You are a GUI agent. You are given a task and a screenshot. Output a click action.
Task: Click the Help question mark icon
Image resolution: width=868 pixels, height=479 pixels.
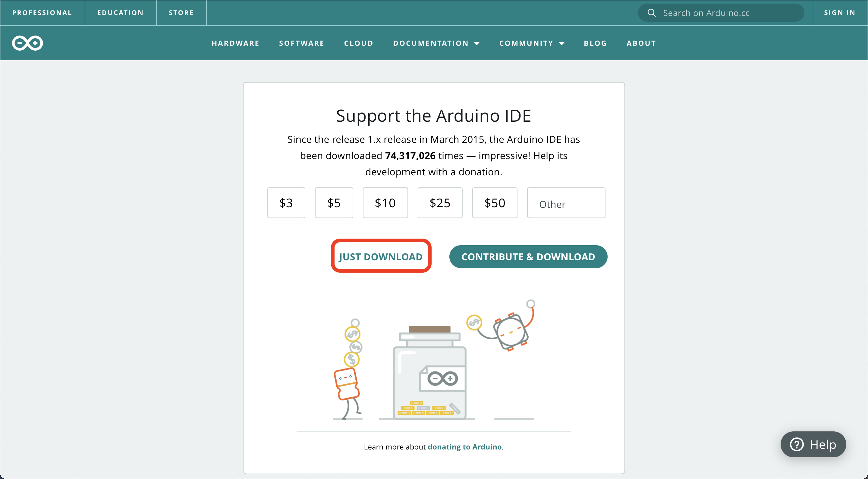coord(797,444)
